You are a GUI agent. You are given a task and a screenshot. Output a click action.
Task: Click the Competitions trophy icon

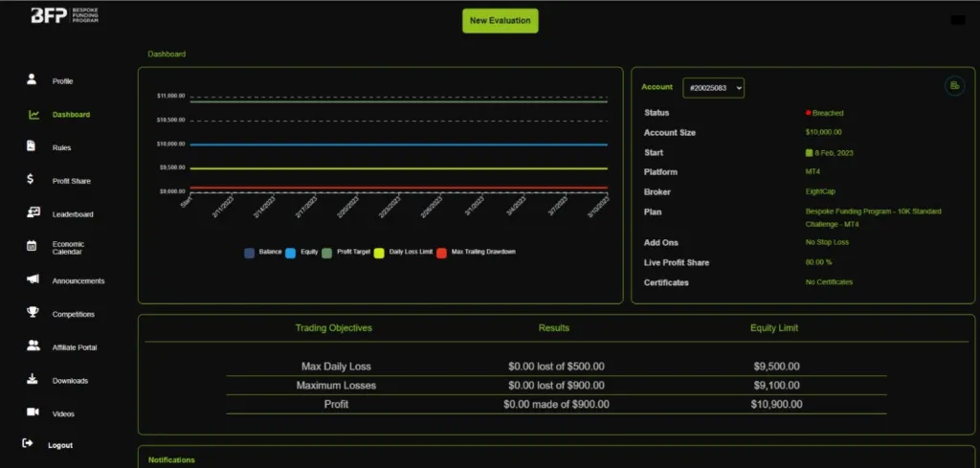33,313
